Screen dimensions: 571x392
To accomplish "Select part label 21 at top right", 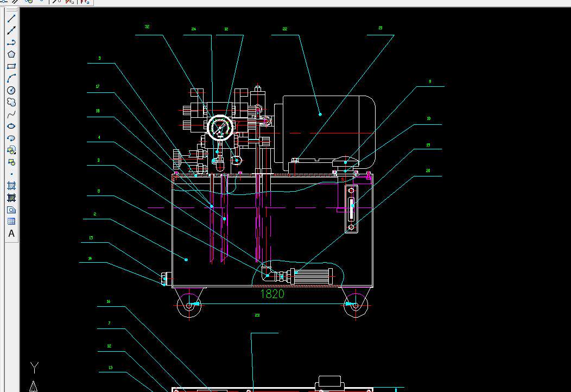I will [x=380, y=28].
